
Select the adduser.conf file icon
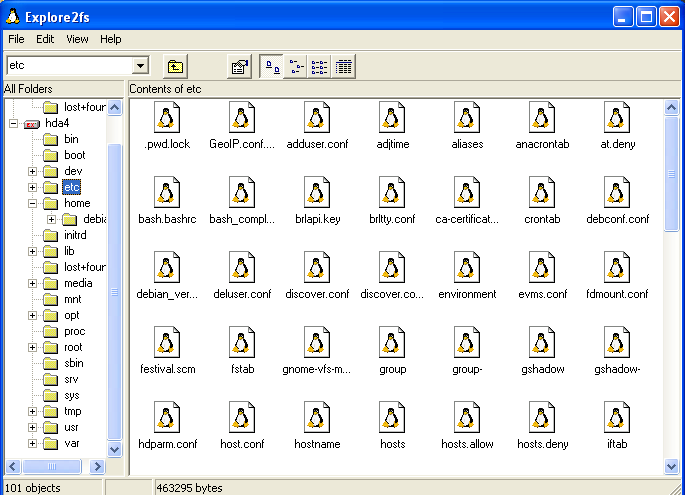pyautogui.click(x=317, y=117)
